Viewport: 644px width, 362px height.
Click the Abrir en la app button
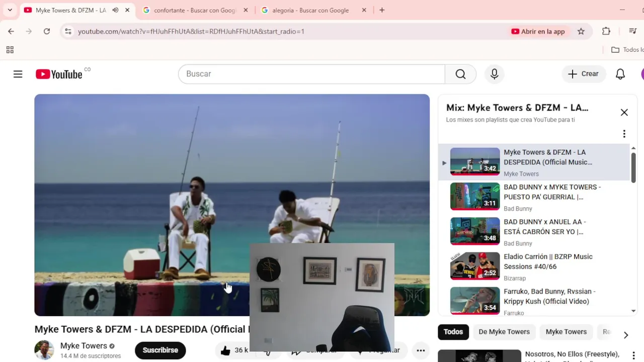tap(538, 31)
